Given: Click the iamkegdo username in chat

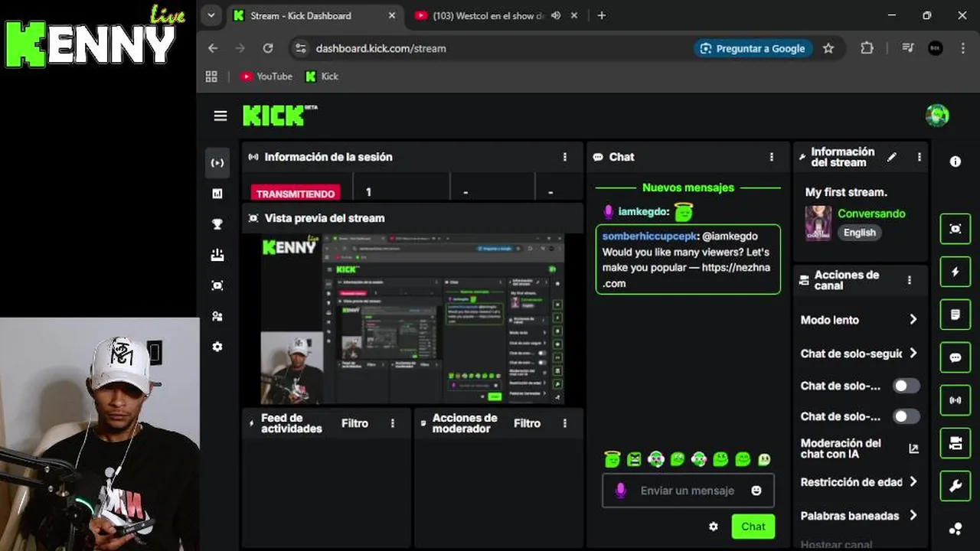Looking at the screenshot, I should (x=643, y=211).
